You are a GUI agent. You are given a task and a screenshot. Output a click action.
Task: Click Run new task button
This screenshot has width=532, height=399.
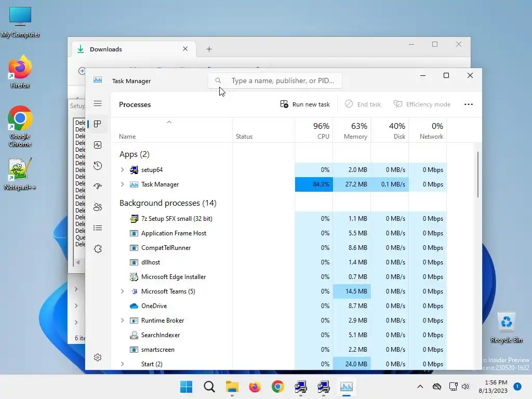(305, 104)
